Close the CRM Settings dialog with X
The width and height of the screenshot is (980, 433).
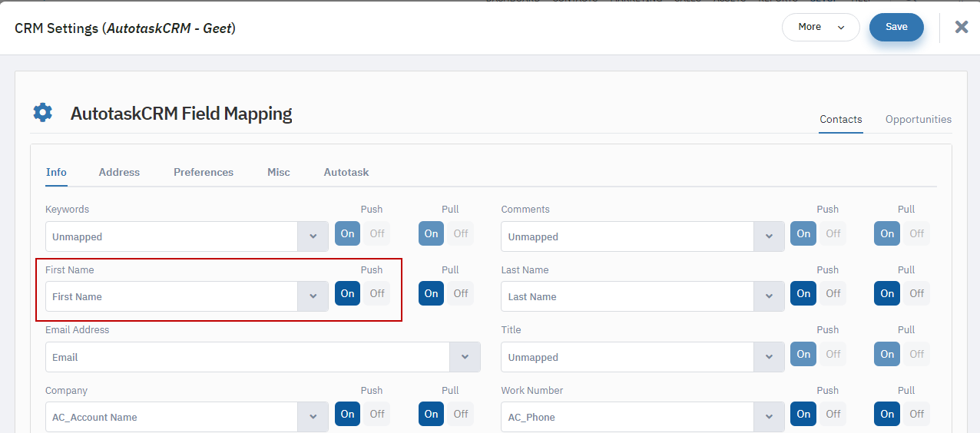pos(962,27)
